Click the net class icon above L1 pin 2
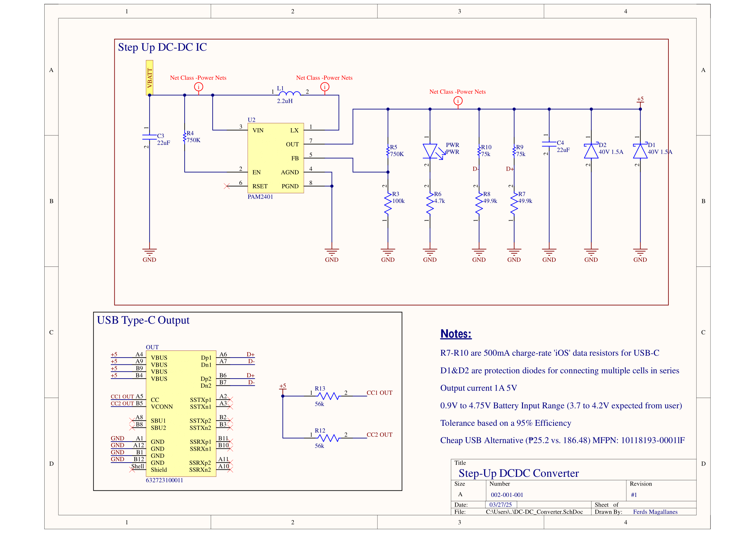The width and height of the screenshot is (756, 534). click(x=325, y=87)
